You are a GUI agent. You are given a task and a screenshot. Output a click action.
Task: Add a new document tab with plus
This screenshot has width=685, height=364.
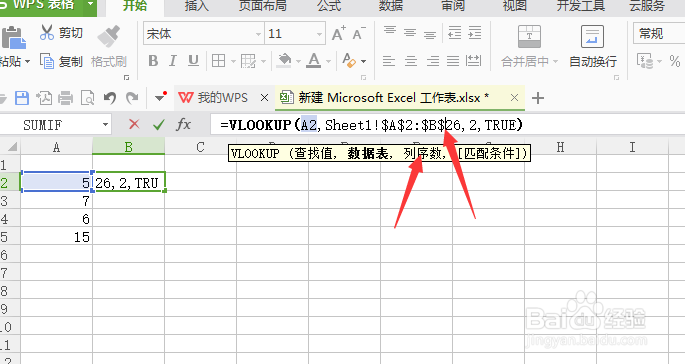click(538, 98)
